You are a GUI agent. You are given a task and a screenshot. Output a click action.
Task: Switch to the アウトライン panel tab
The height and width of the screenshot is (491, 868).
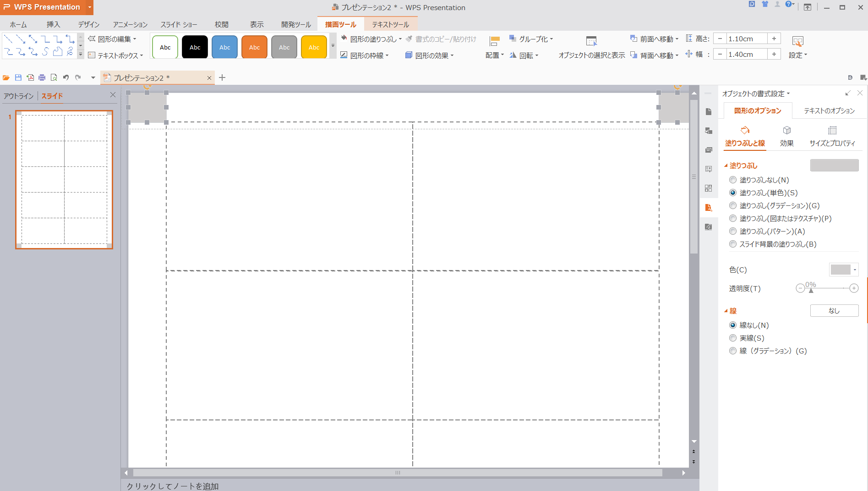point(19,96)
